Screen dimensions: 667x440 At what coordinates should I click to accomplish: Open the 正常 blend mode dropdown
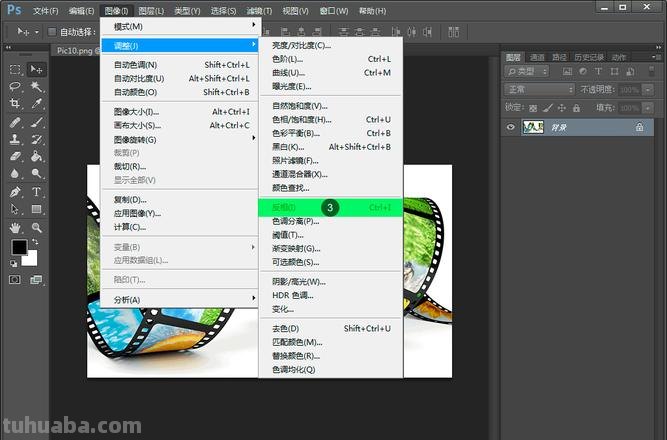point(539,89)
